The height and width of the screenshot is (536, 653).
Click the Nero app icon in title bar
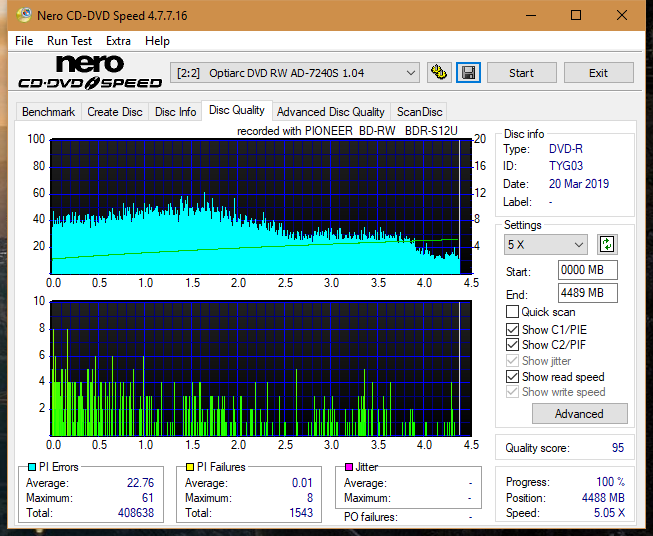24,15
